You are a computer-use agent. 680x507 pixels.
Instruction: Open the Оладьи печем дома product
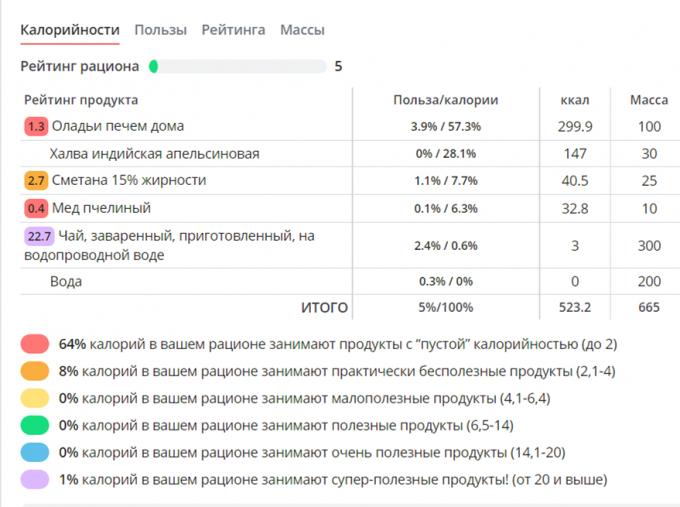pos(118,127)
